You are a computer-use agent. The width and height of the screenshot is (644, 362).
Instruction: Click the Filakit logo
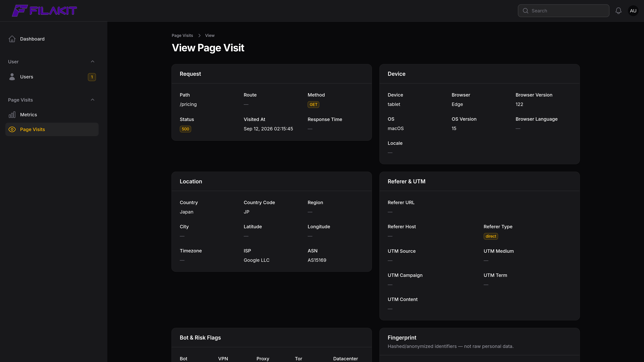(x=44, y=11)
